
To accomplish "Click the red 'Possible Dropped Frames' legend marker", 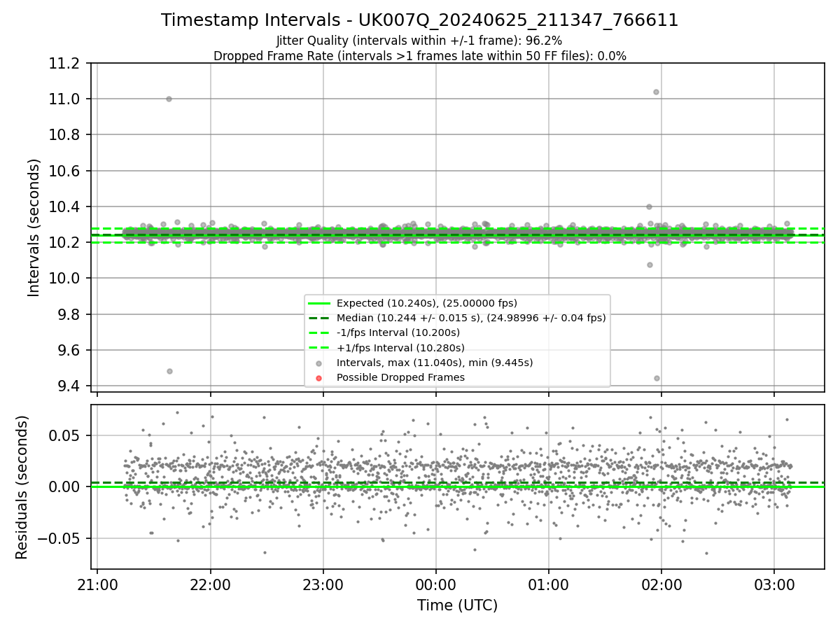I will pyautogui.click(x=318, y=378).
